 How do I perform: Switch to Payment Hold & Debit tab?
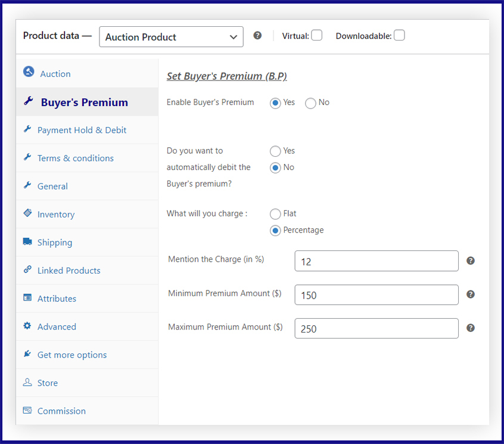point(87,130)
